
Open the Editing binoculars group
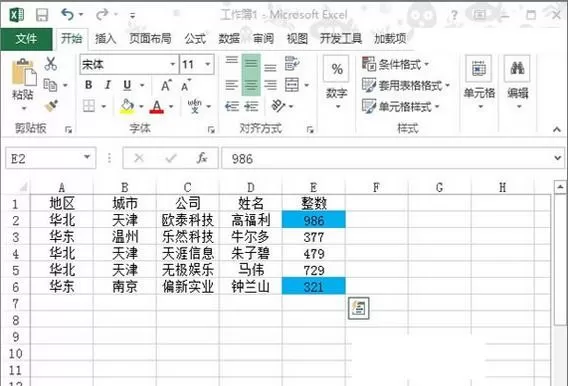click(517, 83)
